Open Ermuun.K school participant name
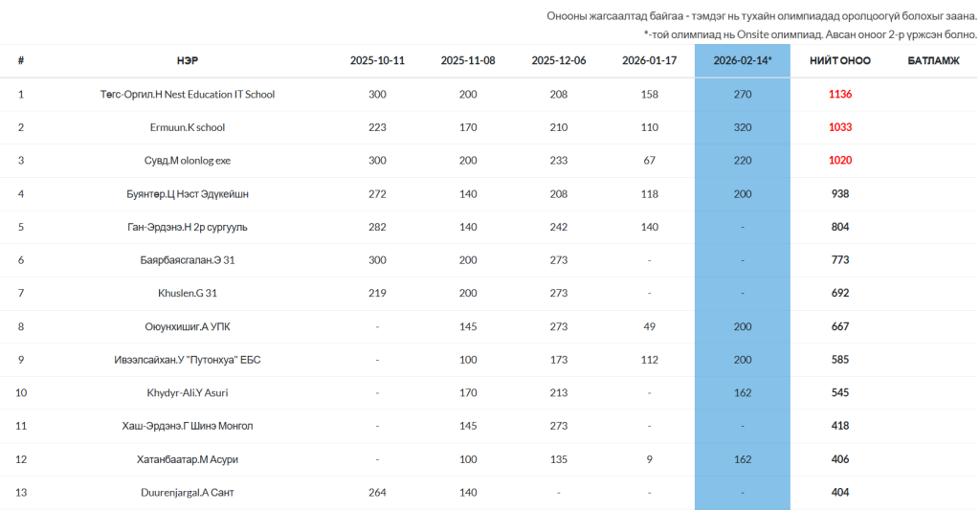This screenshot has width=980, height=510. [x=188, y=127]
